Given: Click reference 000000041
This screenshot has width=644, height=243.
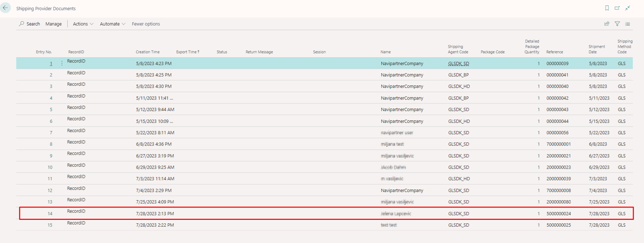Looking at the screenshot, I should tap(557, 75).
